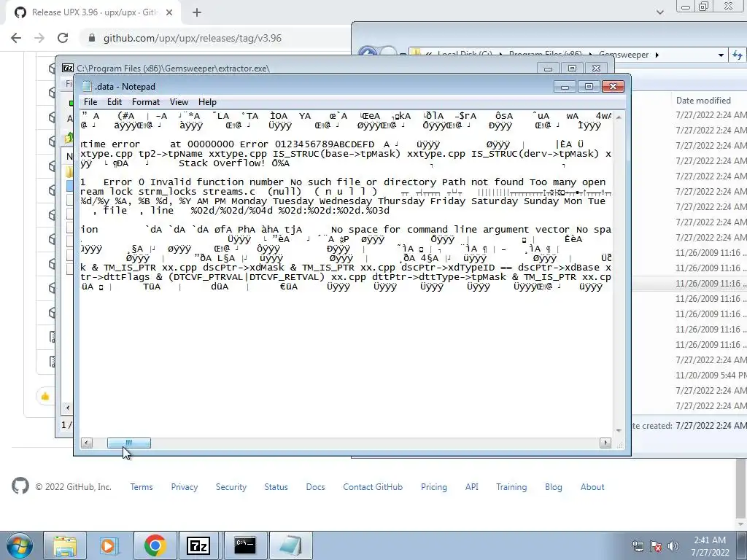The height and width of the screenshot is (560, 747).
Task: Open the Status footer link
Action: tap(276, 487)
